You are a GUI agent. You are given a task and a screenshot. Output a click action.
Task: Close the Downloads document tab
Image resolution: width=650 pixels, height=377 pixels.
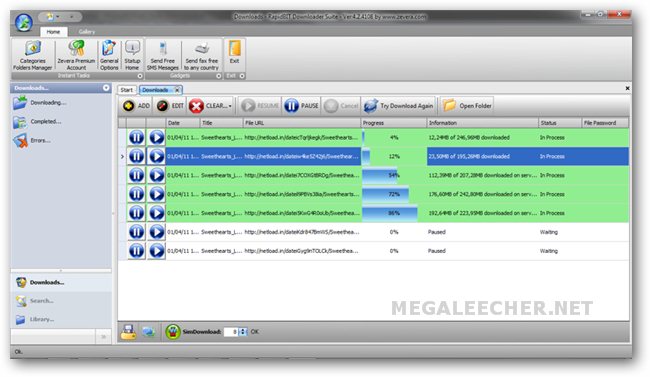click(x=177, y=90)
